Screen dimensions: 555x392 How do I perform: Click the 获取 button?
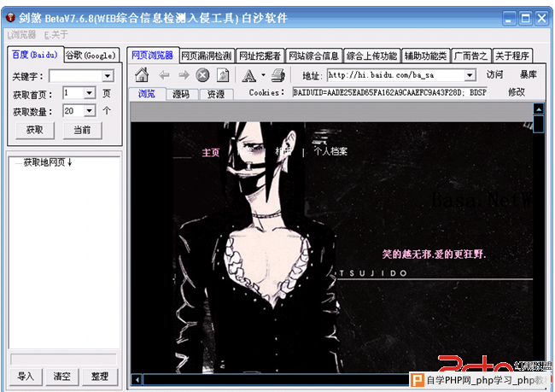[35, 130]
